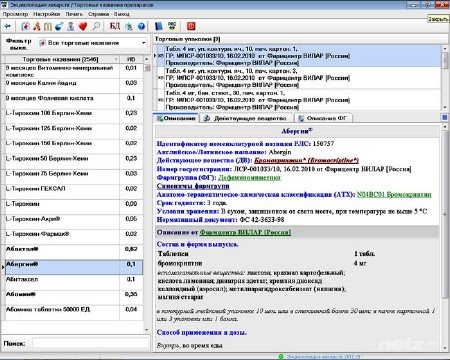This screenshot has height=360, width=450.
Task: Select the Абитаксел row in names list
Action: [74, 282]
